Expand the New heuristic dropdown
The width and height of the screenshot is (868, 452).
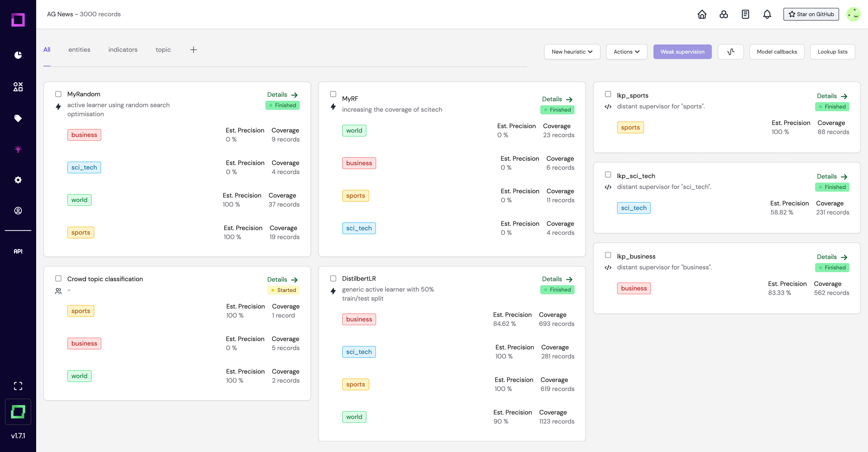572,52
